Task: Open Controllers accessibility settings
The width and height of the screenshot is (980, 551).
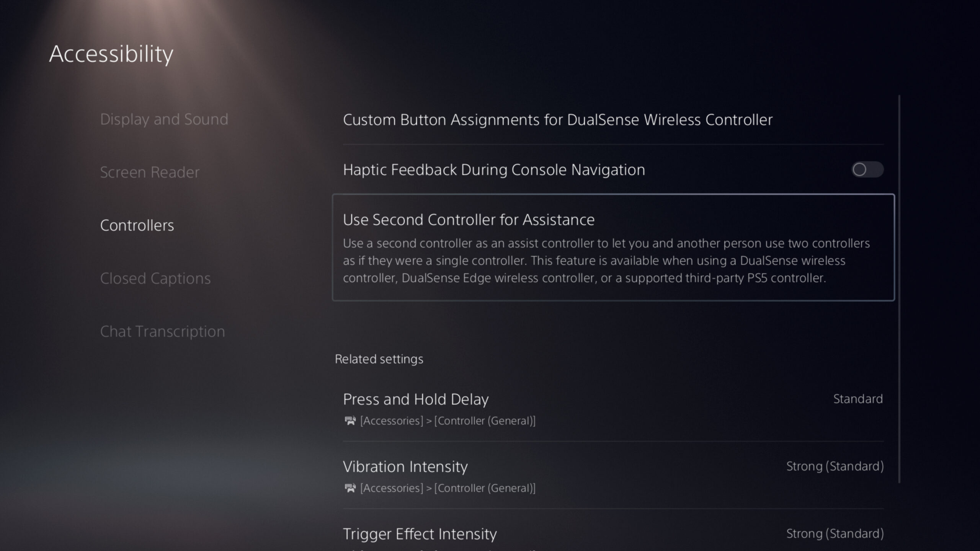Action: point(137,224)
